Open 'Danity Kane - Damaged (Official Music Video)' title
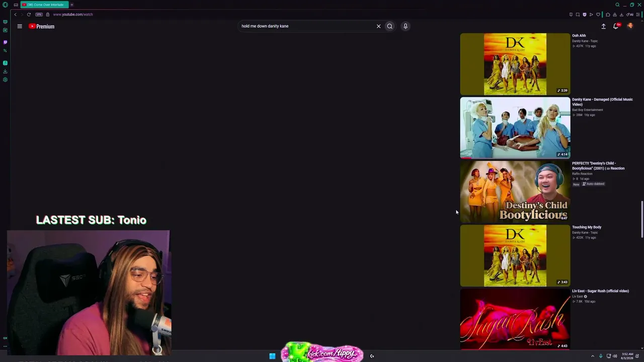 (x=602, y=102)
